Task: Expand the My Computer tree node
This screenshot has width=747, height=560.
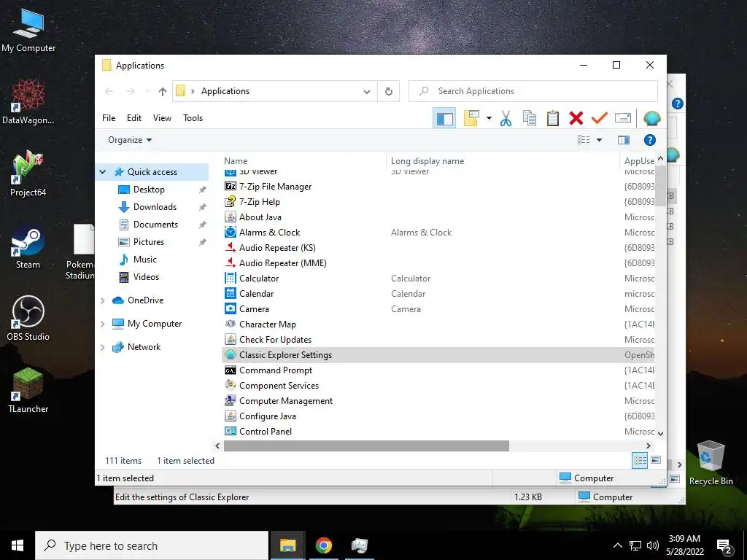Action: click(102, 324)
